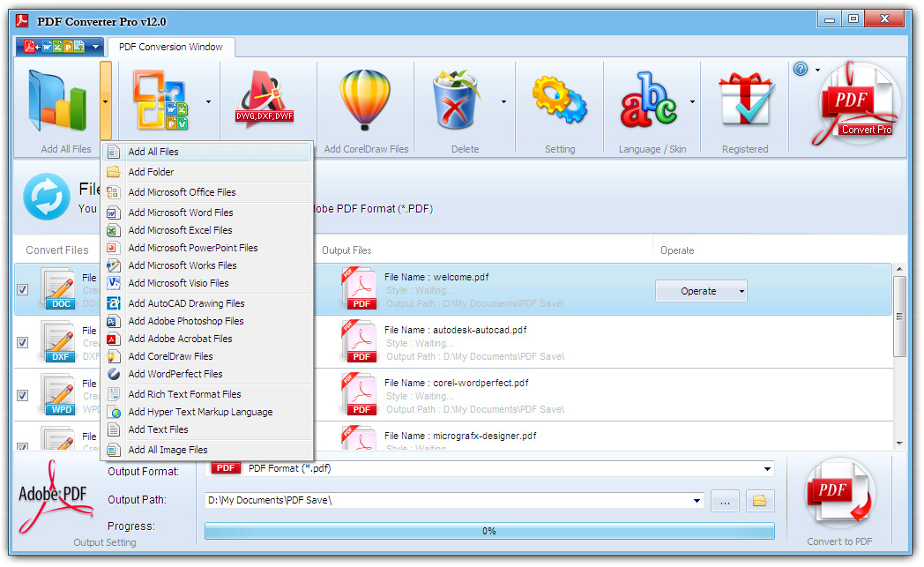The height and width of the screenshot is (567, 924).
Task: Click PDF icon beside autodesk-autocad.pdf
Action: click(x=359, y=341)
